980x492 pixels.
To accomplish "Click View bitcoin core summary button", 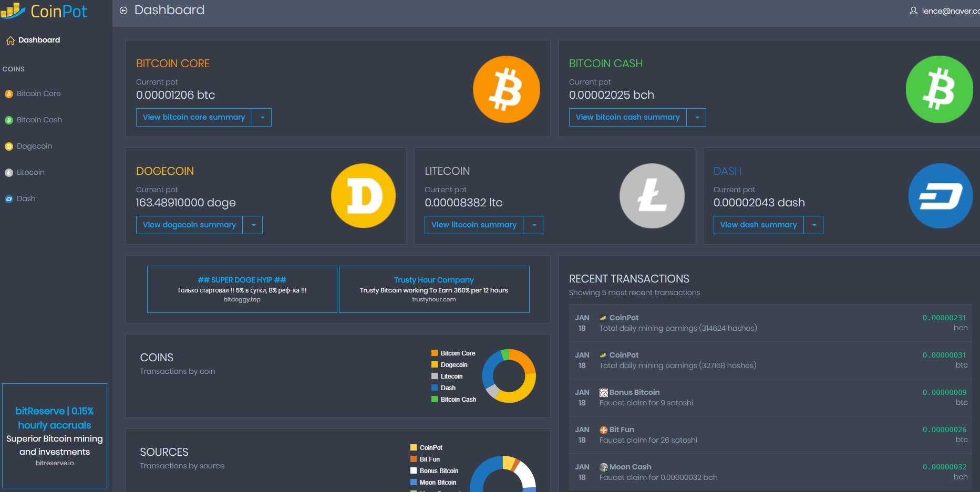I will coord(194,117).
